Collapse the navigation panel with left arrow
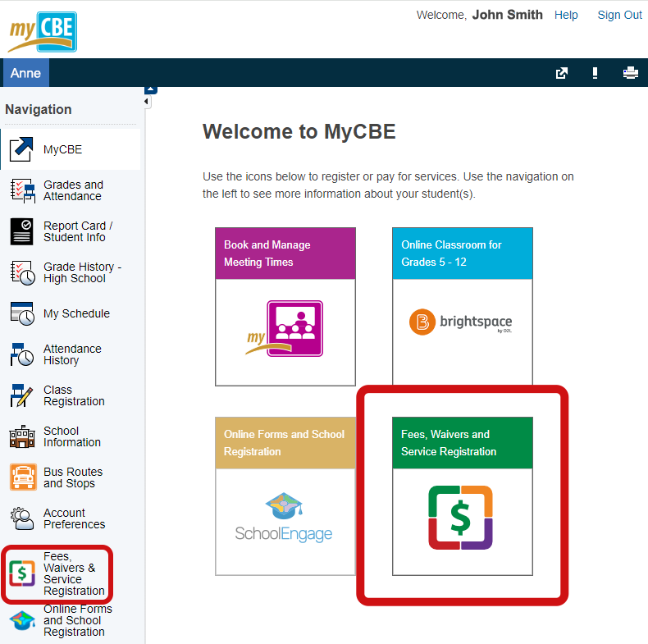Viewport: 648px width, 644px height. click(x=147, y=102)
